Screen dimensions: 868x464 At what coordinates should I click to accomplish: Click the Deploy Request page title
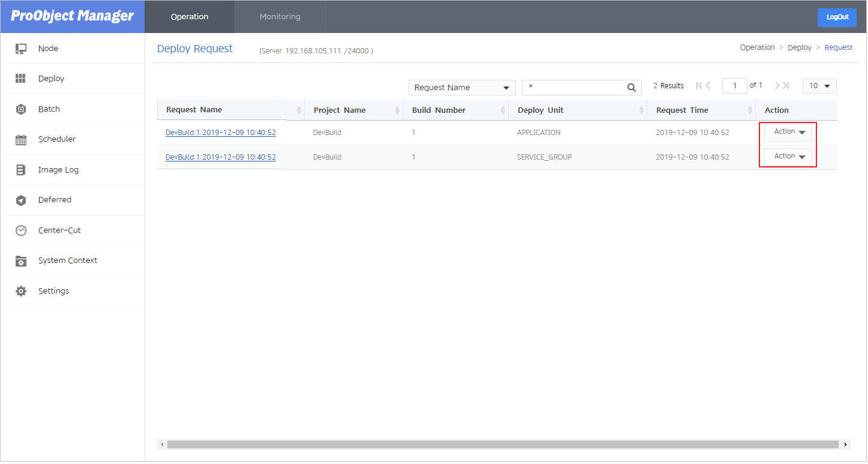click(195, 49)
